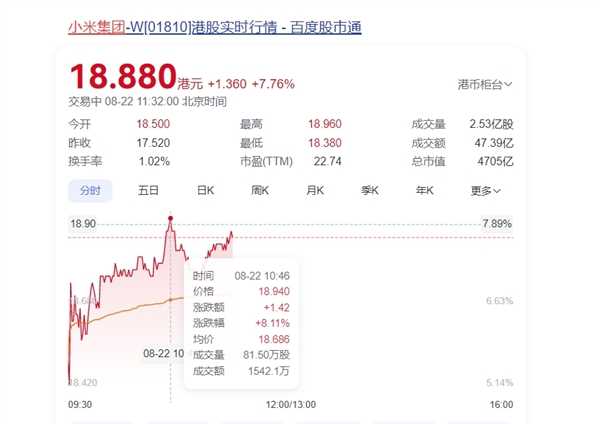The width and height of the screenshot is (600, 424).
Task: Click the 成交量 value 2.53亿股
Action: tap(491, 124)
